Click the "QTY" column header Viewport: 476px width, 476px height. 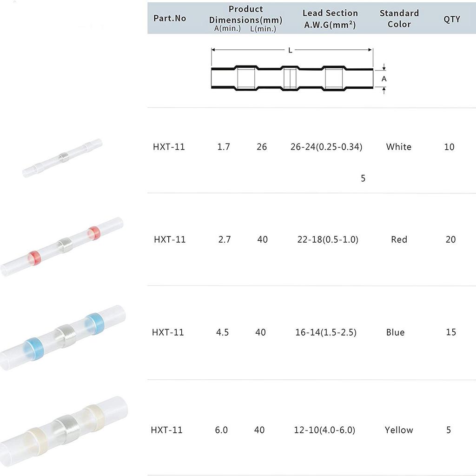pyautogui.click(x=451, y=19)
